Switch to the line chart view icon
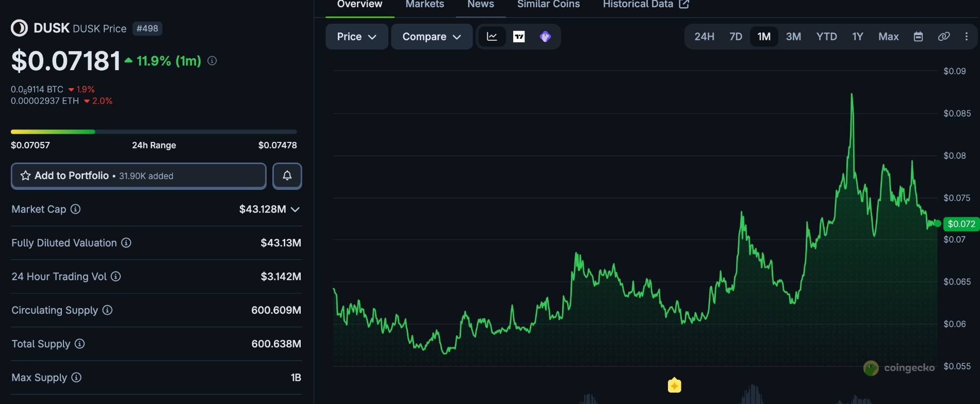The height and width of the screenshot is (404, 980). (x=492, y=37)
